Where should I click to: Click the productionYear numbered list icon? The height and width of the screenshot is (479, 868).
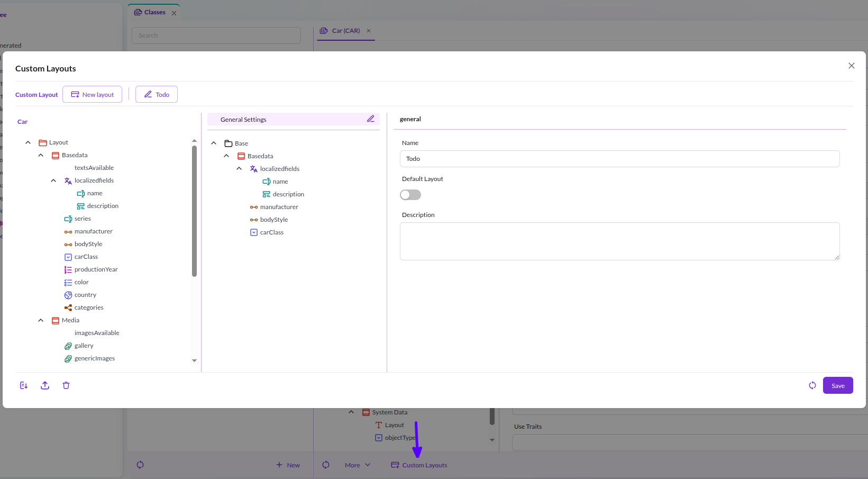(68, 269)
